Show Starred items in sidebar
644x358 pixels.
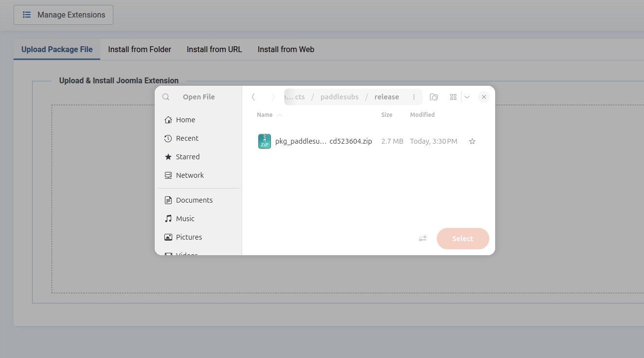click(198, 157)
